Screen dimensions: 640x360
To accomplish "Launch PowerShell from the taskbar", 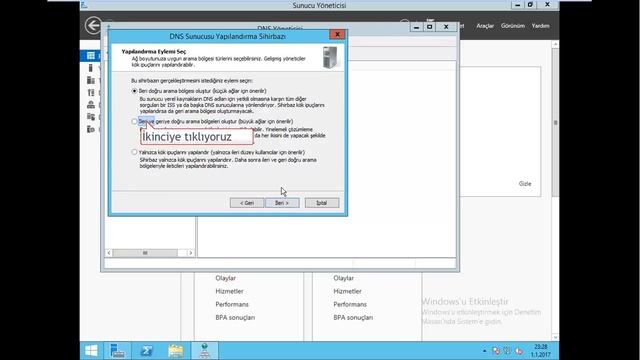I will tap(147, 351).
